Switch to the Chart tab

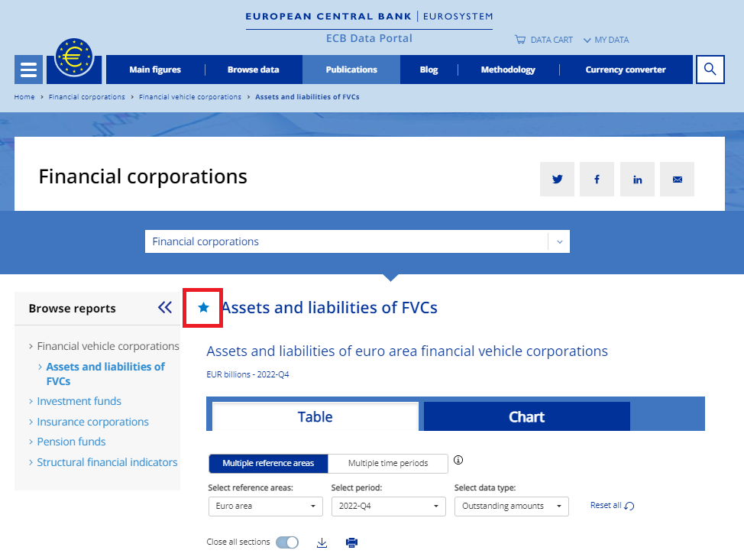pyautogui.click(x=526, y=417)
